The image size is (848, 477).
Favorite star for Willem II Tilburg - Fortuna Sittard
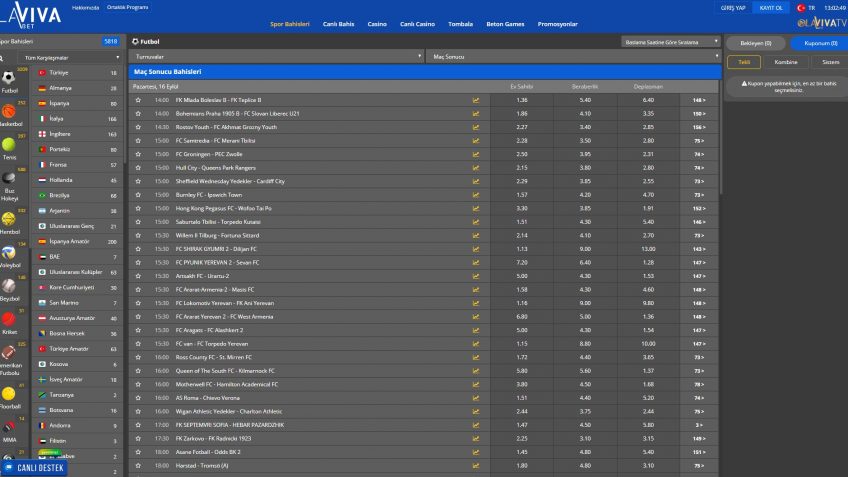point(138,235)
